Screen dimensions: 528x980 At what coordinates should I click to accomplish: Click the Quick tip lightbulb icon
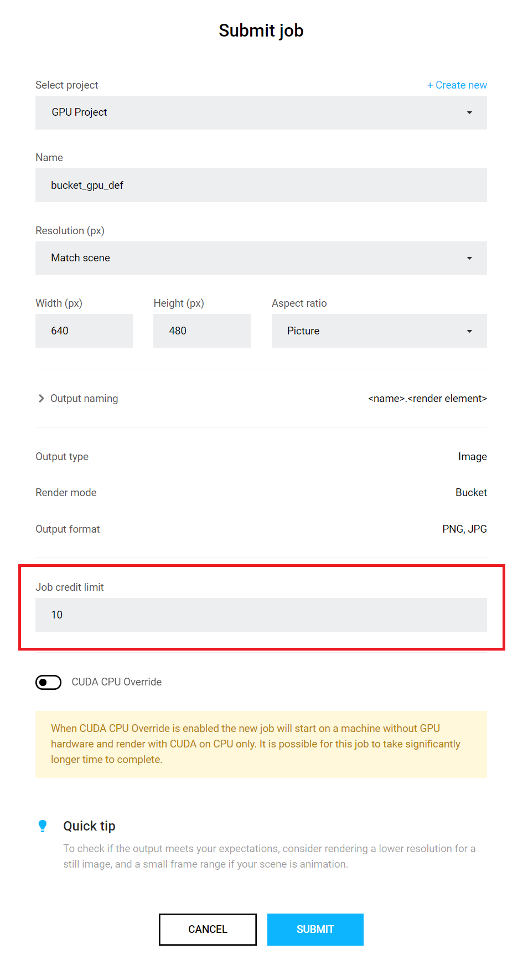43,826
